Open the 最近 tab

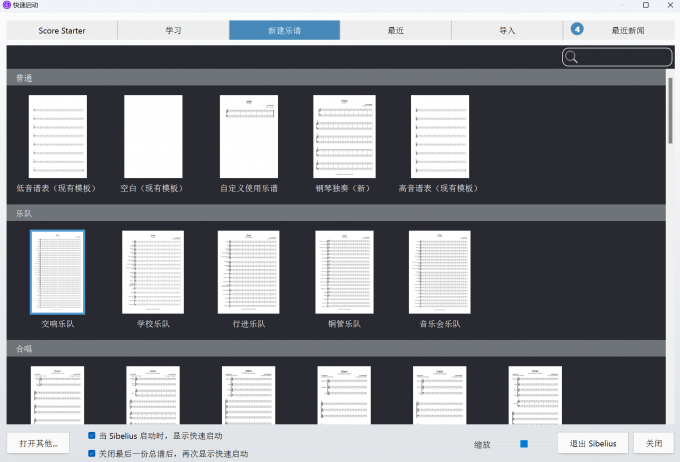tap(396, 30)
